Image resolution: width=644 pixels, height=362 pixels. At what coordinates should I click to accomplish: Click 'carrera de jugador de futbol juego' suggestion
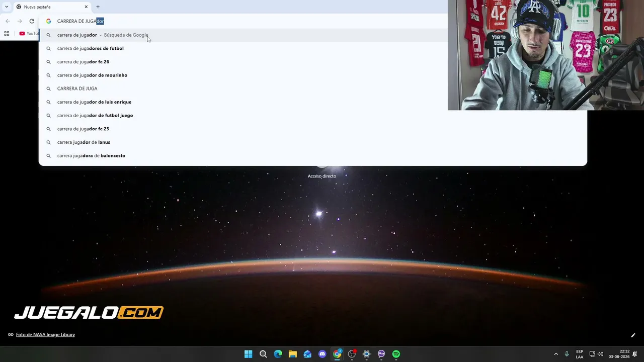pyautogui.click(x=313, y=116)
